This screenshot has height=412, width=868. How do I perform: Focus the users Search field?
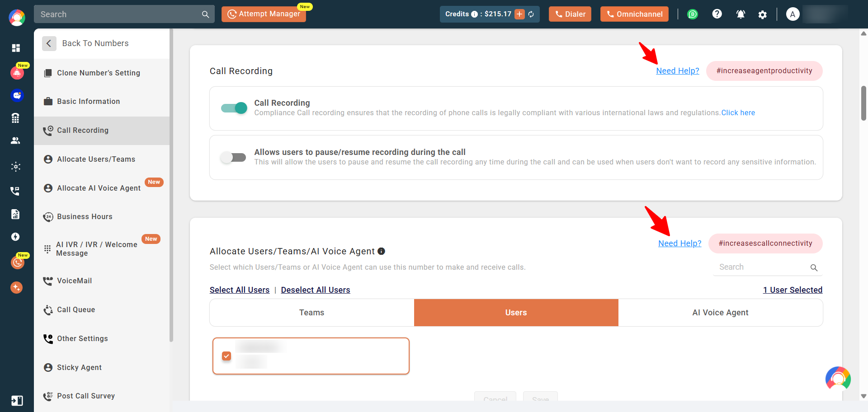click(768, 267)
